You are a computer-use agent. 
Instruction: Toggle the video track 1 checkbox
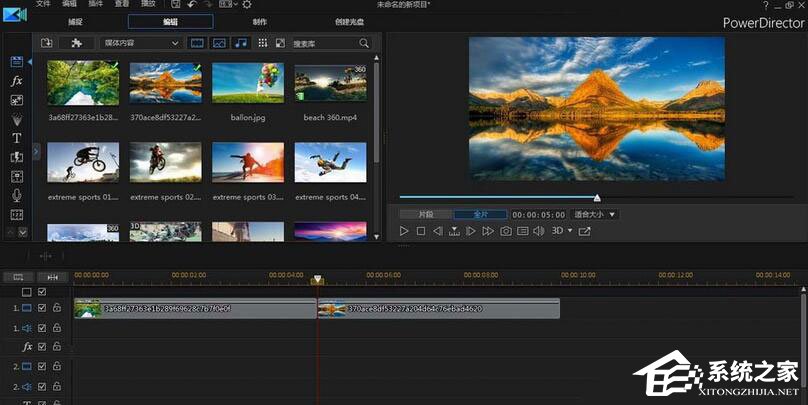(x=42, y=309)
